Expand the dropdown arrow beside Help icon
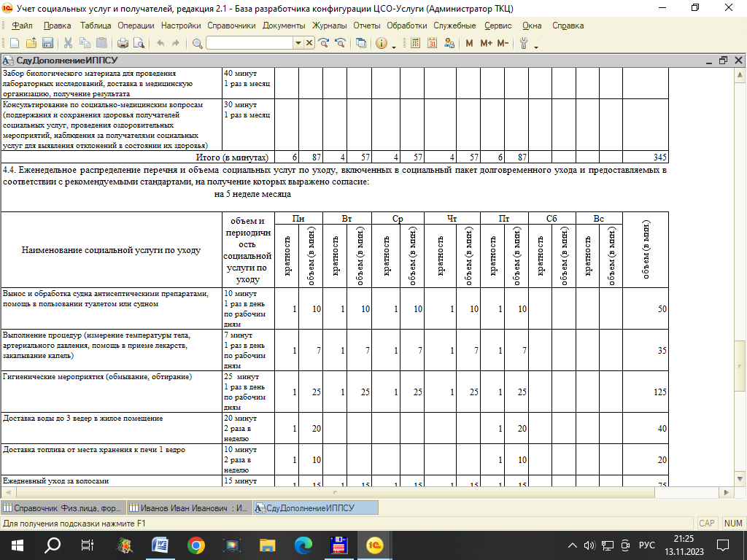 tap(394, 47)
